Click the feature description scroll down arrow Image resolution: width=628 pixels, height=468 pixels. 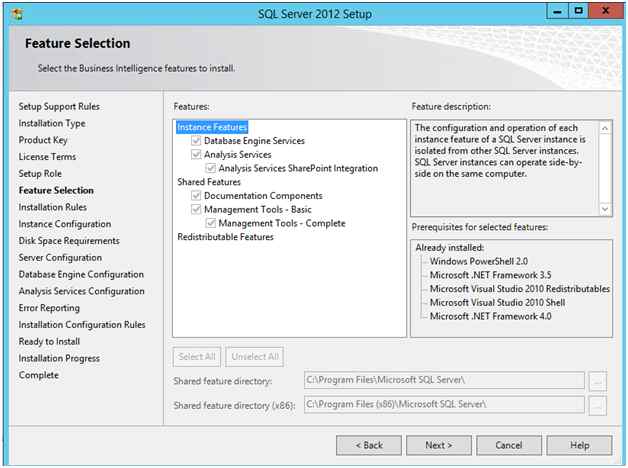coord(605,209)
